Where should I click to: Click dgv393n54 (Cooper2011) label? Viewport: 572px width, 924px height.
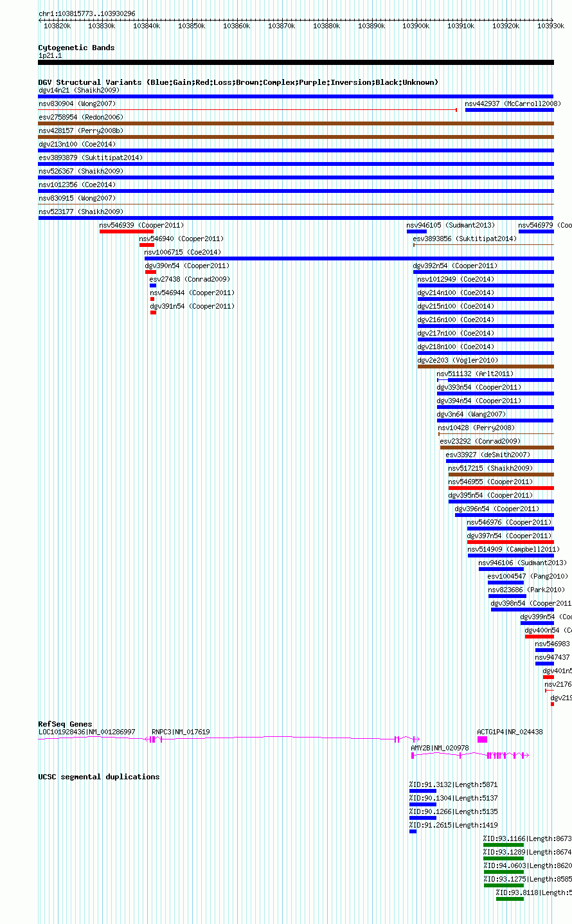[479, 387]
